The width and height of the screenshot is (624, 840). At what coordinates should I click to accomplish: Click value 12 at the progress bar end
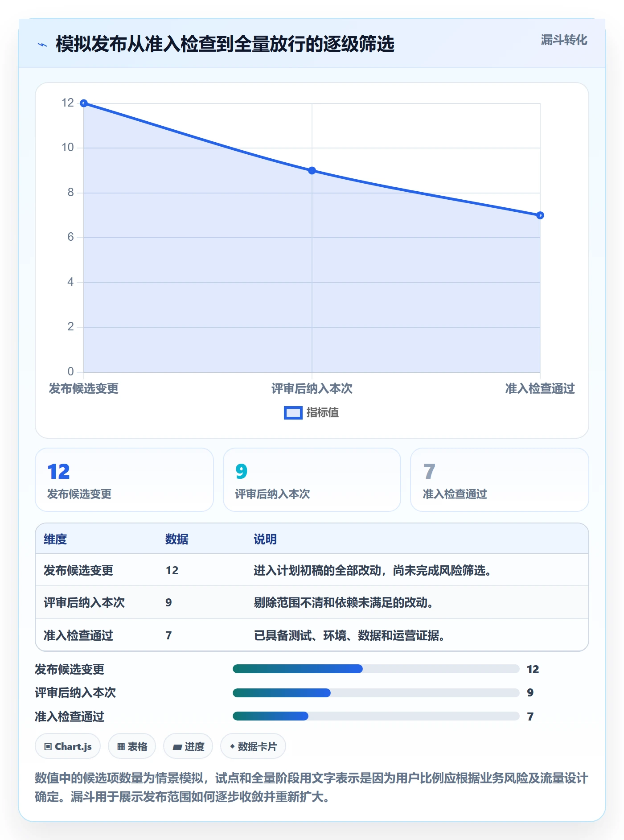click(x=533, y=669)
